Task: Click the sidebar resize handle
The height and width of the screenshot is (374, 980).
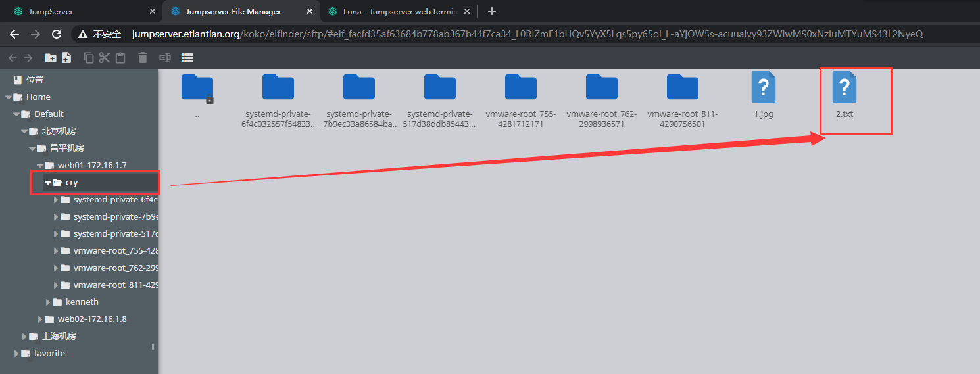Action: 153,346
